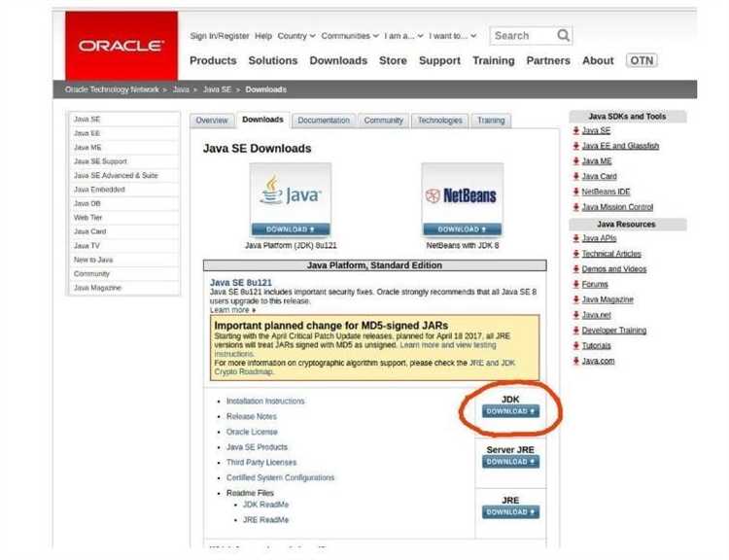Image resolution: width=729 pixels, height=560 pixels.
Task: Open Release Notes link
Action: [x=252, y=416]
